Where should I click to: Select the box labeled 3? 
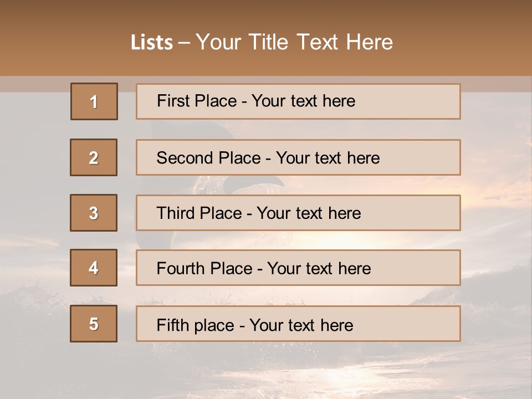(x=94, y=213)
